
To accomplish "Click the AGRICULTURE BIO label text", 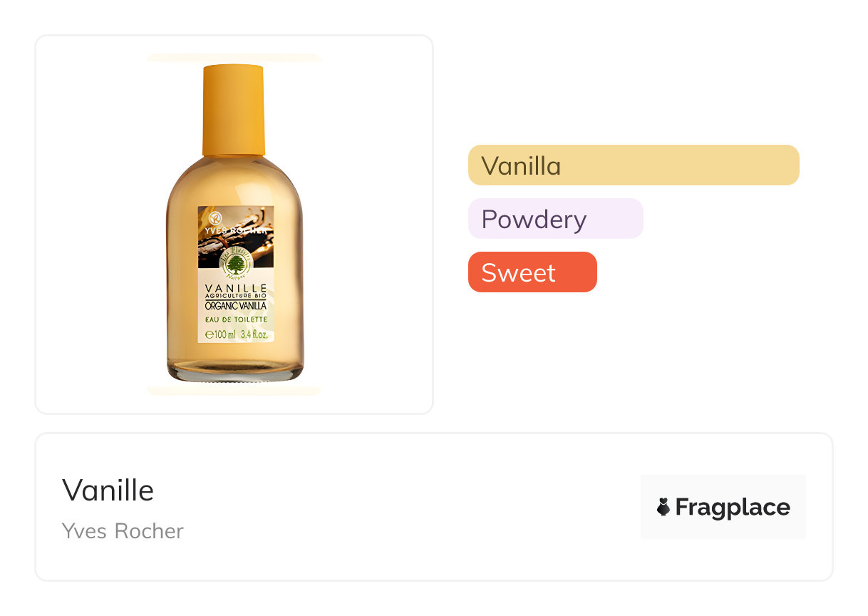I will click(235, 297).
